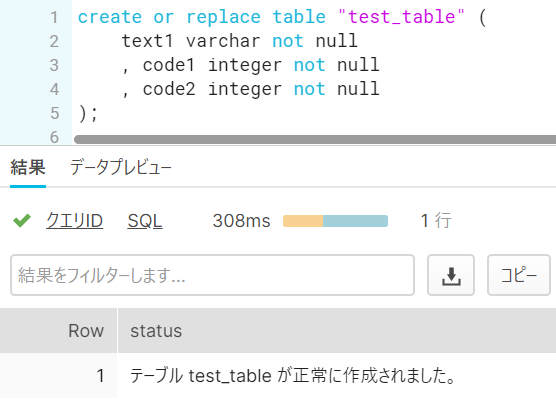556x402 pixels.
Task: Click the Row column header
Action: 59,331
